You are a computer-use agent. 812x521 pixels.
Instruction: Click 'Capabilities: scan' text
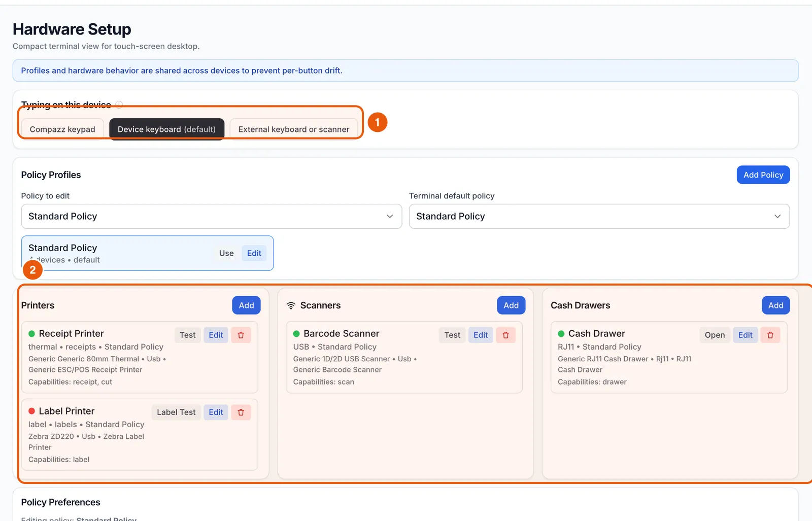324,382
